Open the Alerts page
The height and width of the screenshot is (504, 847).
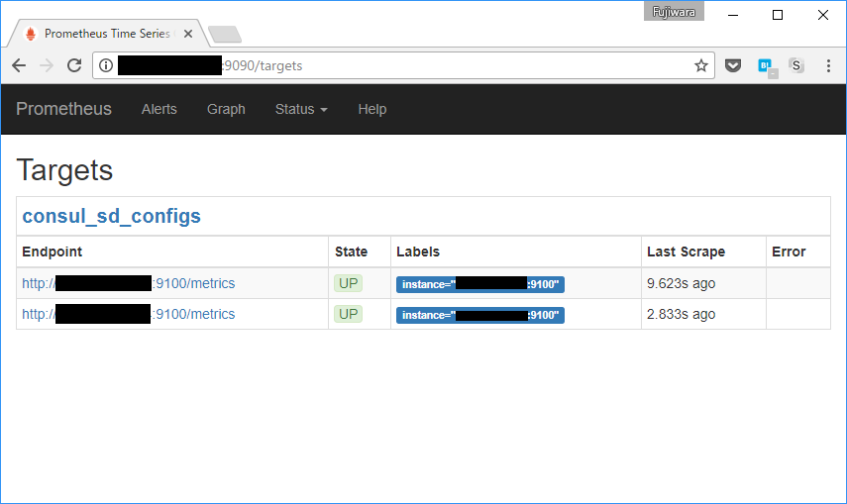pyautogui.click(x=159, y=109)
